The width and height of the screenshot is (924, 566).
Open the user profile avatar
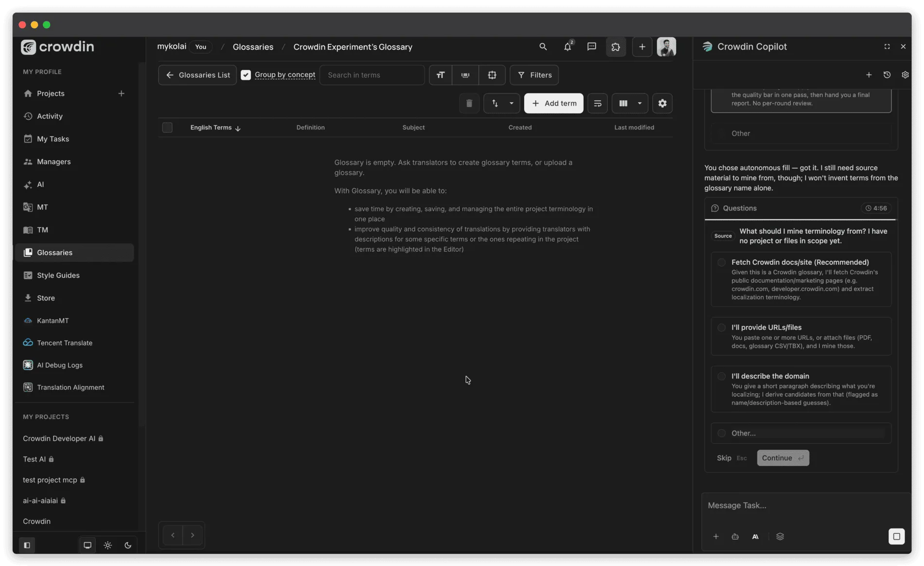pyautogui.click(x=666, y=47)
